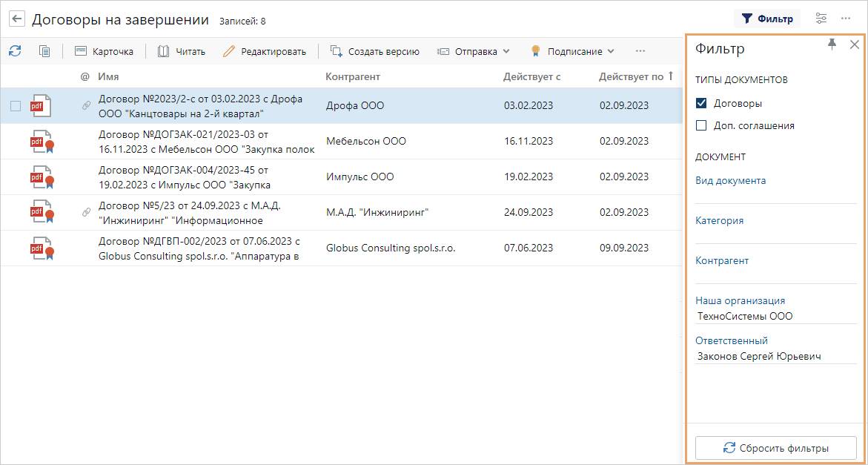Expand the Подписание dropdown
Image resolution: width=868 pixels, height=465 pixels.
(x=573, y=51)
